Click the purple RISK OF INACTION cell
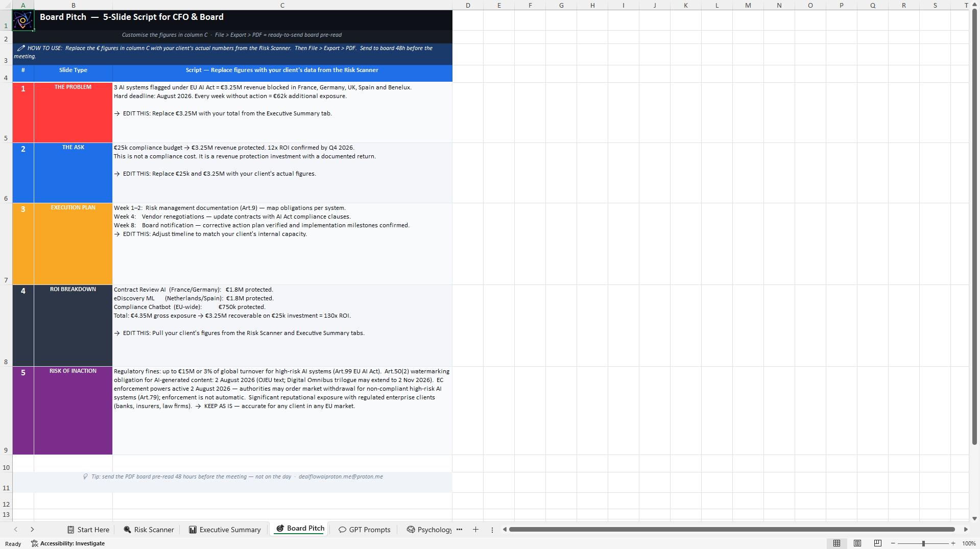 click(x=73, y=411)
